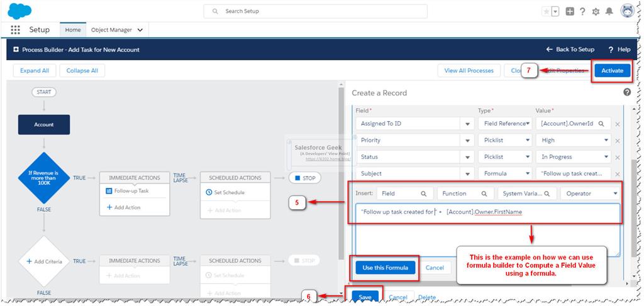Click the Insert Function search box
The image size is (644, 306).
coord(465,194)
